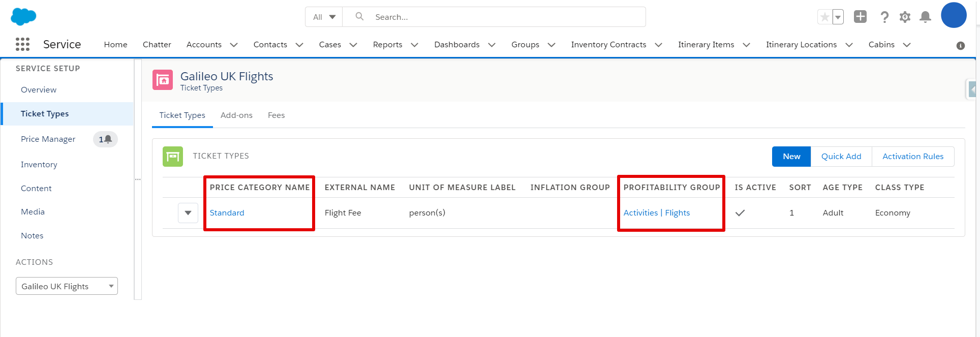Open the App Launcher grid icon
Image resolution: width=980 pixels, height=337 pixels.
22,44
